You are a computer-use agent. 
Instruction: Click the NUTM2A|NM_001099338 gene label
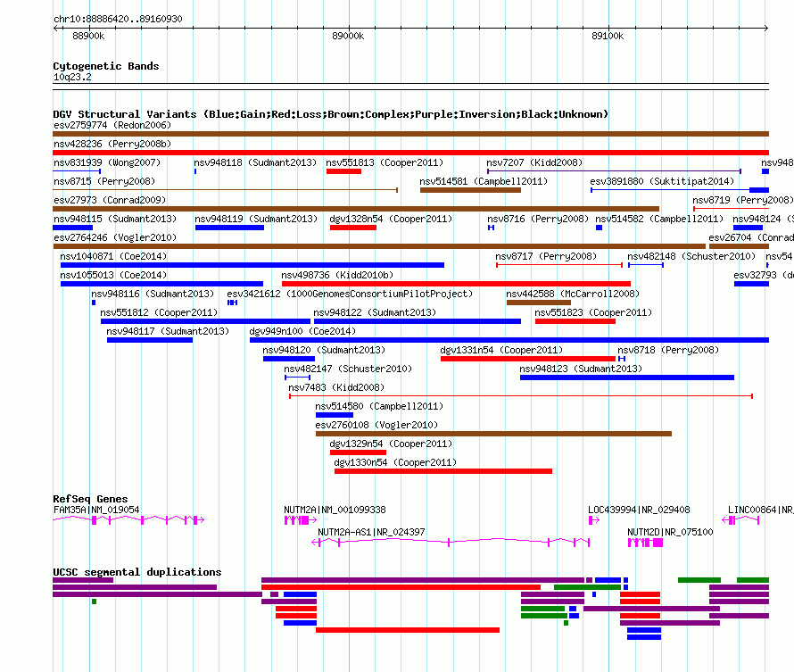[x=335, y=510]
